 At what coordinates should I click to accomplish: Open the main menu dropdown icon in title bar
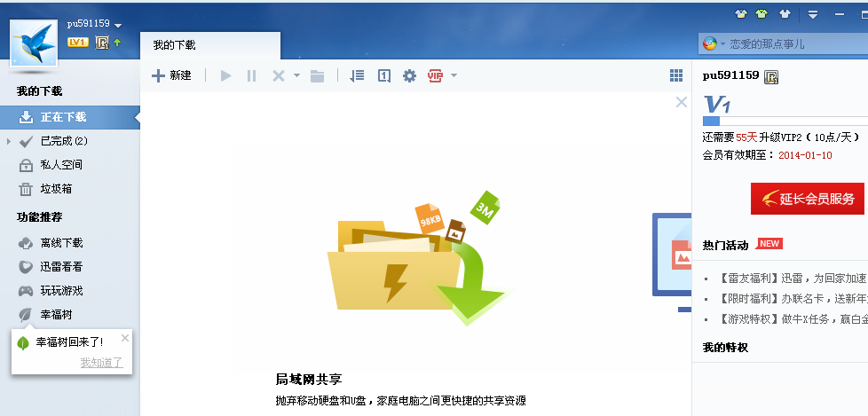click(813, 14)
